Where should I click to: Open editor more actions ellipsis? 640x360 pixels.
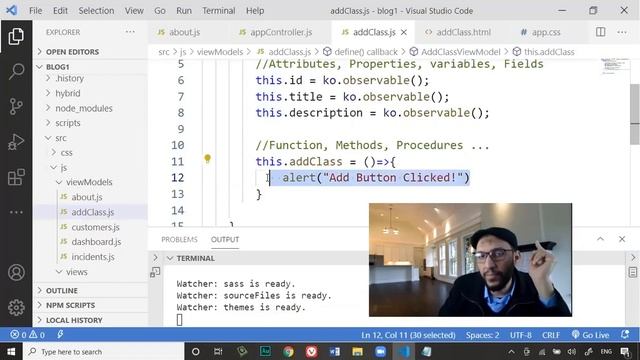(622, 32)
